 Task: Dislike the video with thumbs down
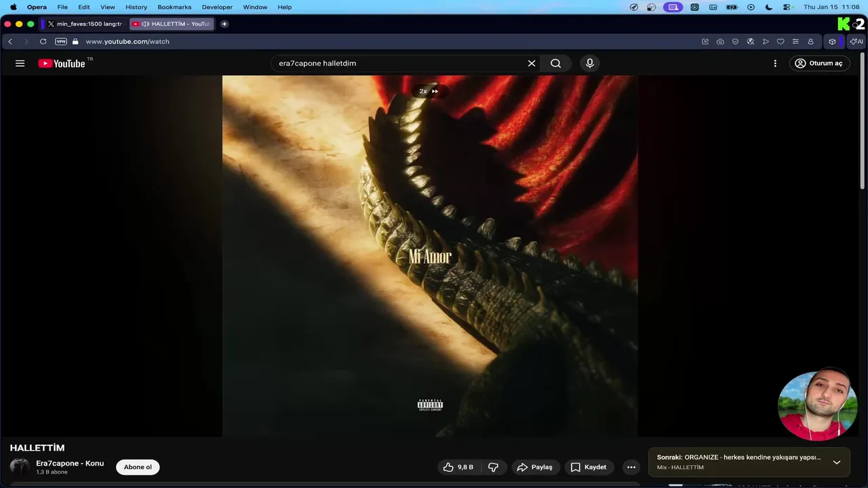pyautogui.click(x=494, y=467)
